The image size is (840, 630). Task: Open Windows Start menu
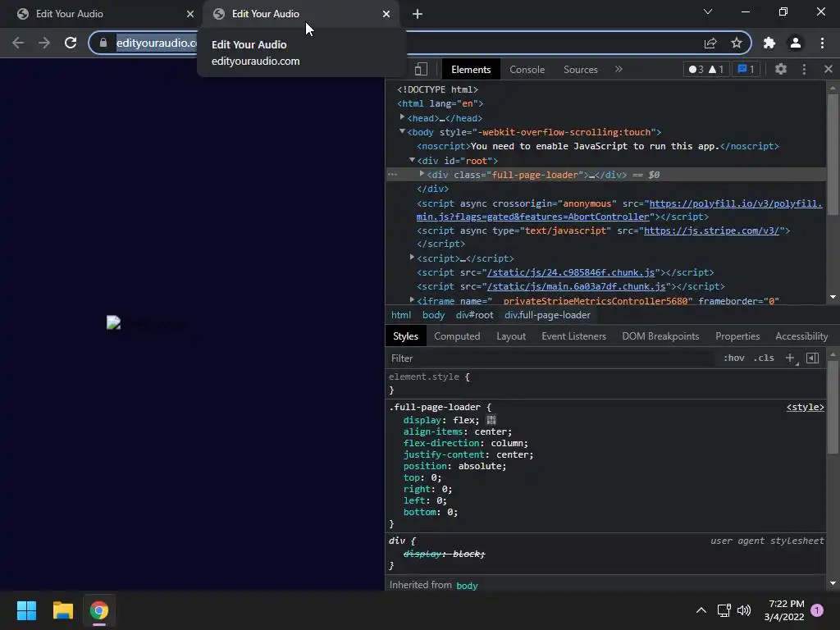26,610
